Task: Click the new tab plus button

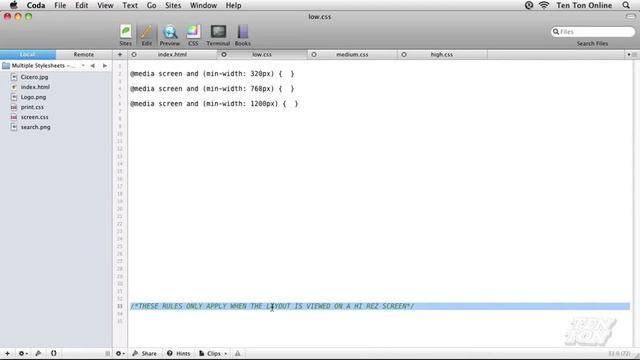Action: [120, 54]
